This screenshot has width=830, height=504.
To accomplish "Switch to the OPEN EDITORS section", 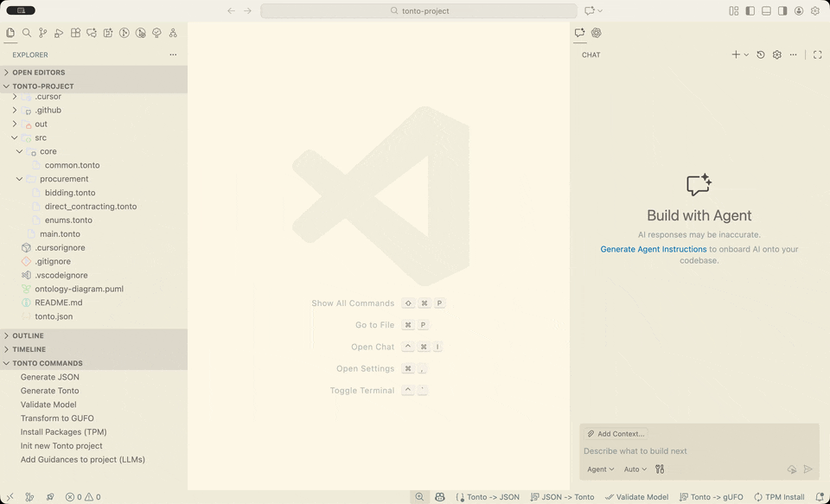I will tap(39, 73).
